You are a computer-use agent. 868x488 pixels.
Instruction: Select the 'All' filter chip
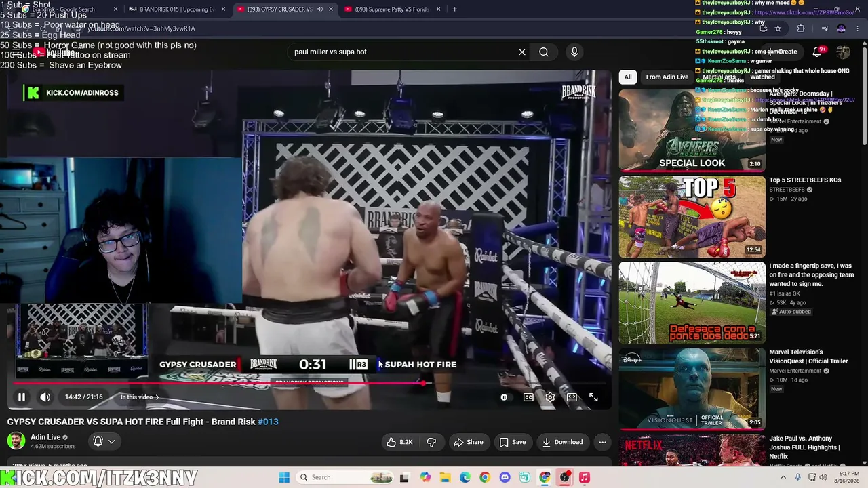click(628, 77)
